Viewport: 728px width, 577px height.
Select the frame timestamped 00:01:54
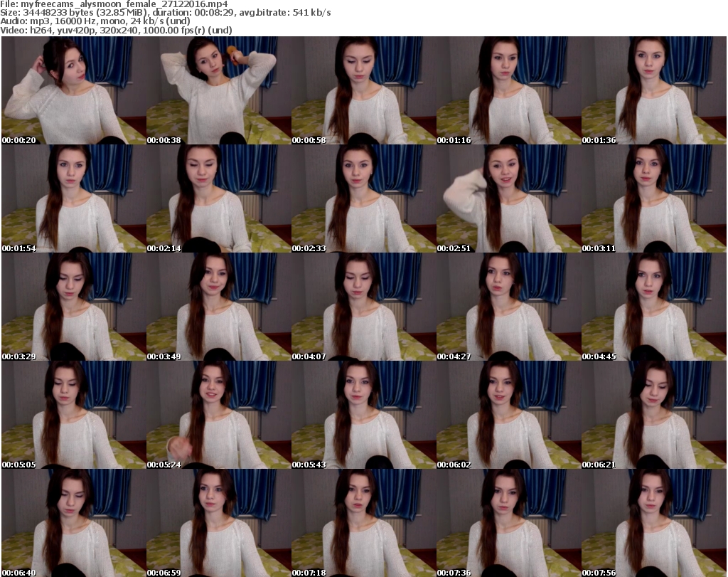point(74,198)
